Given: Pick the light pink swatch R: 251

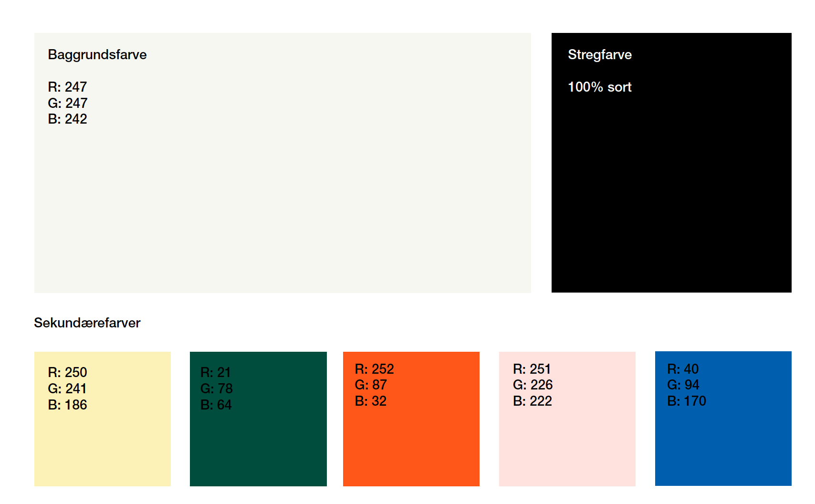Looking at the screenshot, I should point(567,419).
